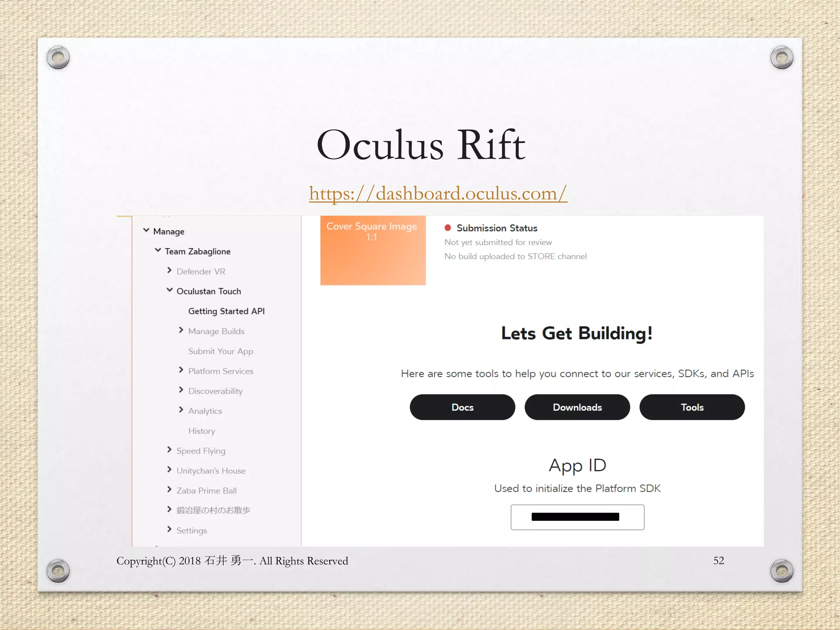Screen dimensions: 840x630
Task: Open Analytics entry
Action: [205, 411]
